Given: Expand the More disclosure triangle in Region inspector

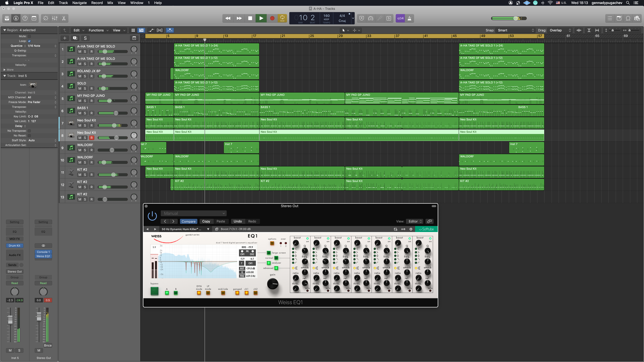Looking at the screenshot, I should 5,70.
